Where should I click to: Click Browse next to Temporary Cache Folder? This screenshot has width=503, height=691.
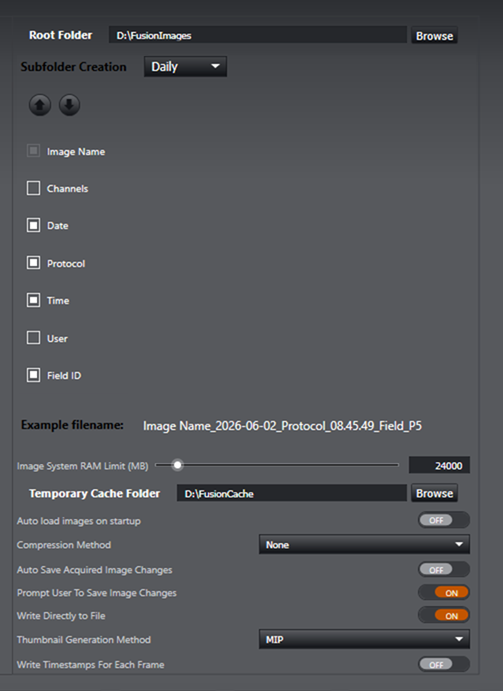coord(434,493)
